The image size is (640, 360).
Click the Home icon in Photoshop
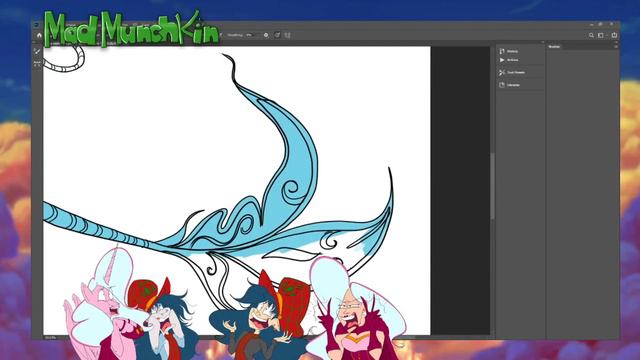(39, 36)
